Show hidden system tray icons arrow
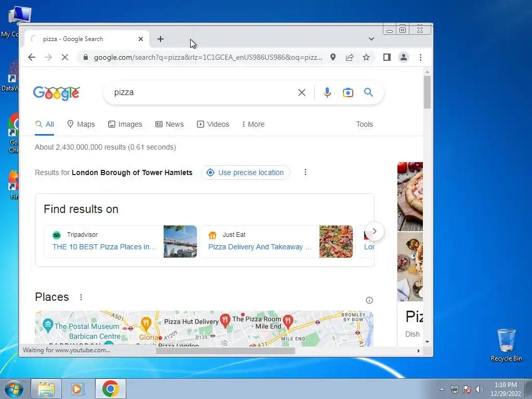Image resolution: width=532 pixels, height=399 pixels. coord(442,389)
